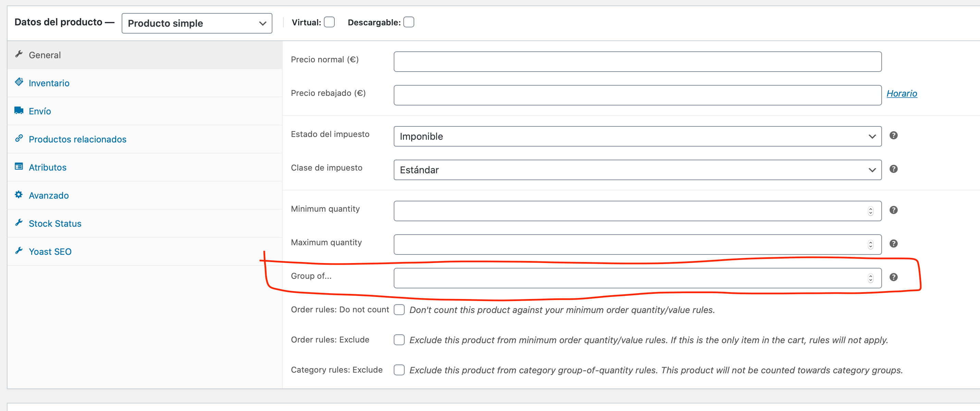980x411 pixels.
Task: Switch to the General tab
Action: point(145,55)
